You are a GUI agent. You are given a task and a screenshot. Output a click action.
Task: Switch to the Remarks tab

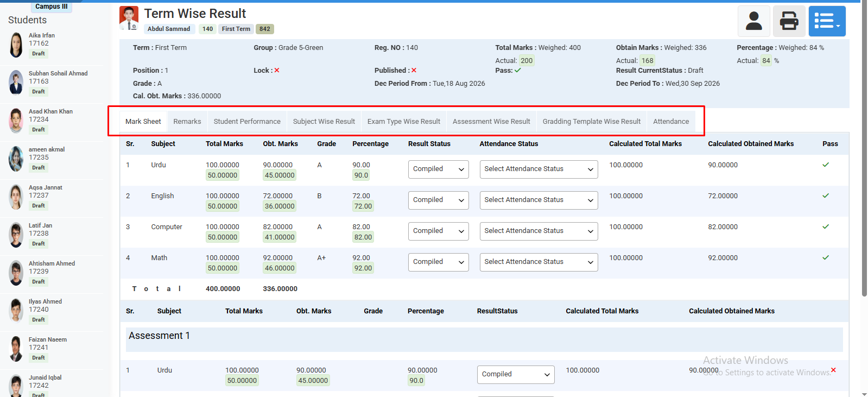click(187, 122)
